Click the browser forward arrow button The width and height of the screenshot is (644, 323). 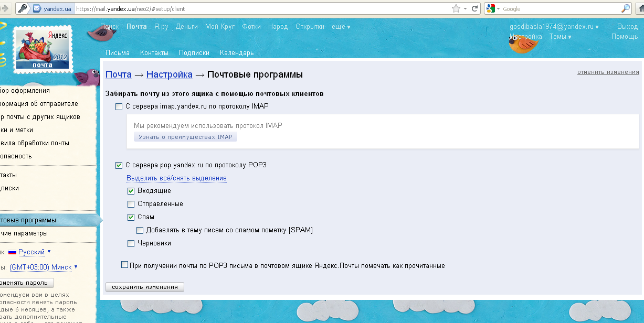point(6,8)
